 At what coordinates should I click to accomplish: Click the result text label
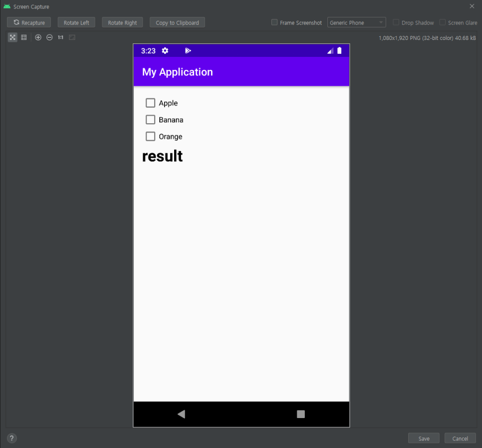(x=162, y=156)
